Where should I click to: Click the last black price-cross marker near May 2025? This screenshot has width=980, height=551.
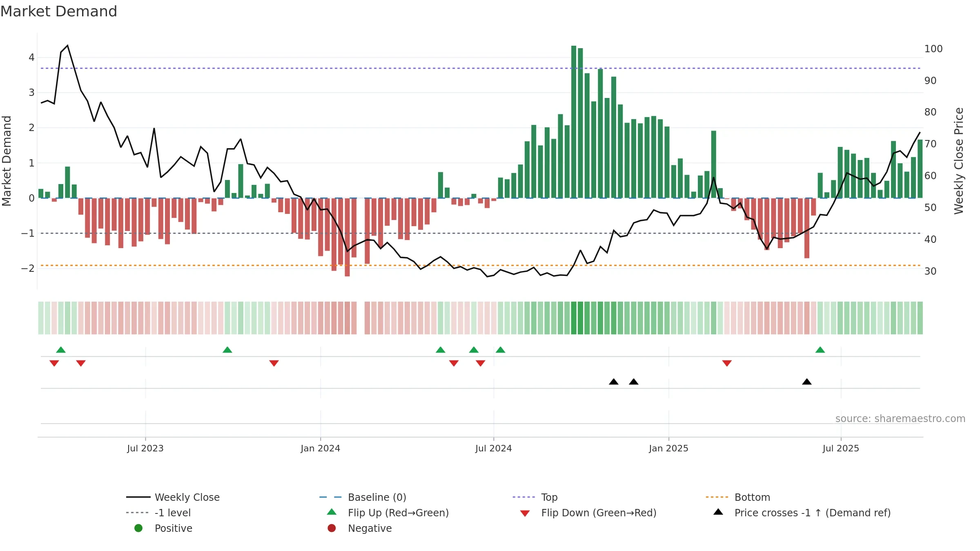[x=807, y=382]
